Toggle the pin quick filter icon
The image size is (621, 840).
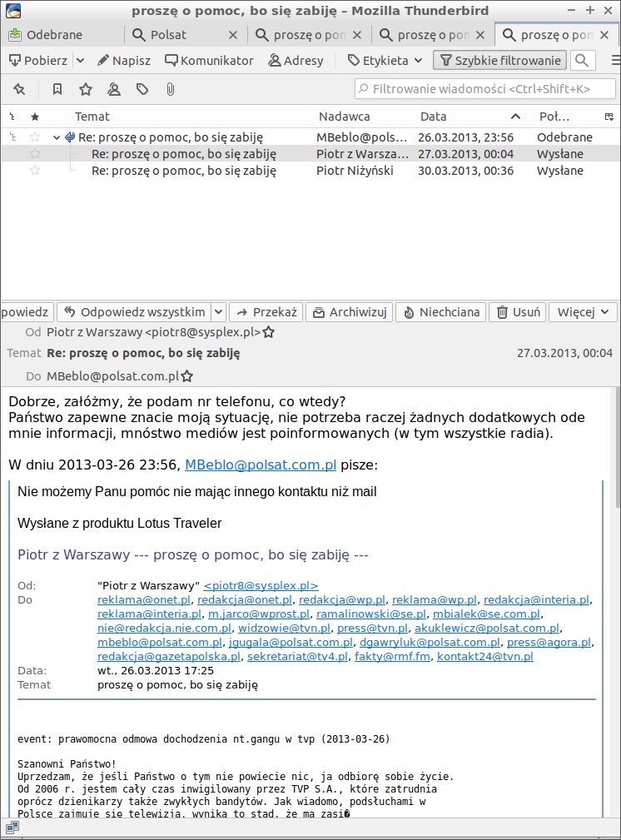click(x=20, y=89)
